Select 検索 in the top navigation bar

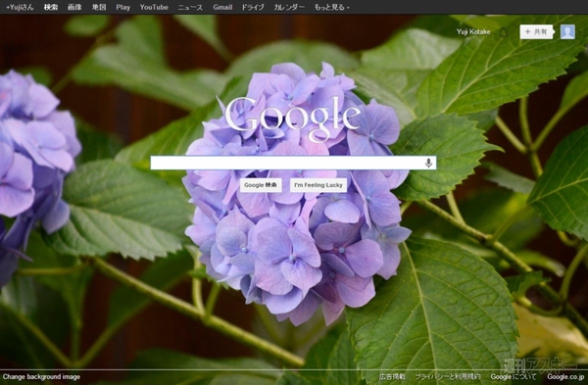51,7
